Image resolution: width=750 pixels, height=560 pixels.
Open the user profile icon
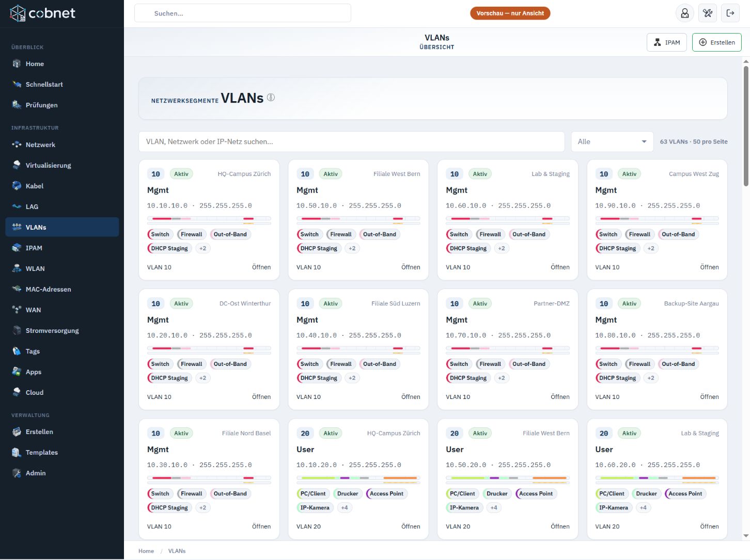[x=685, y=13]
